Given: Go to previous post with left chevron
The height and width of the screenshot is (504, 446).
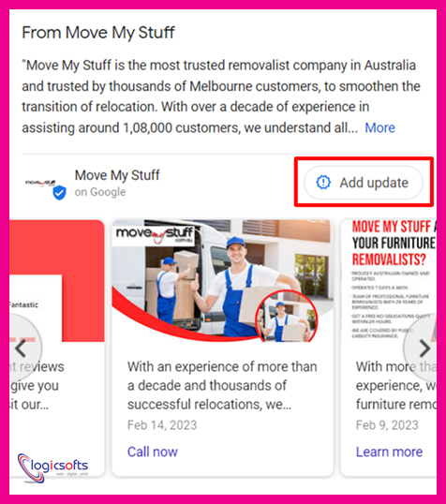Looking at the screenshot, I should pos(22,348).
